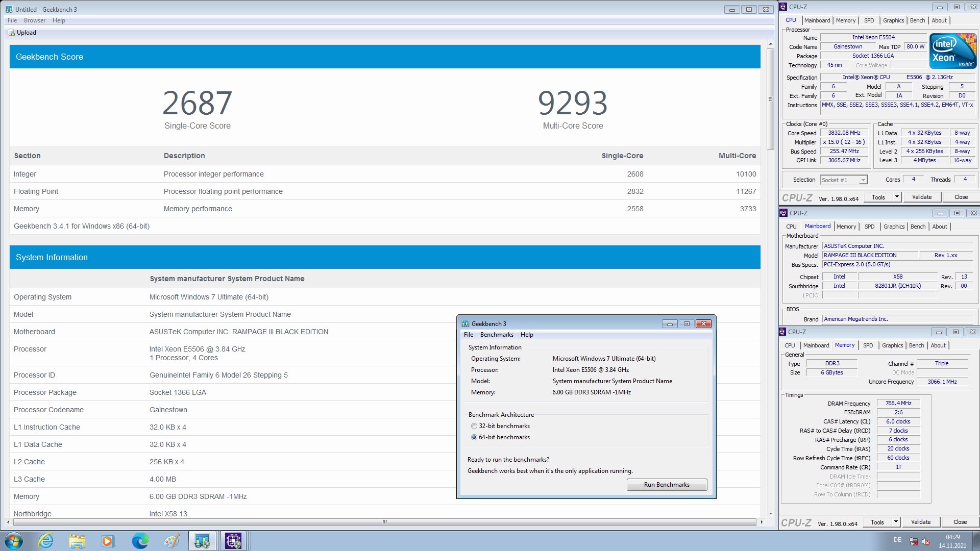Screen dimensions: 980x551
Task: Open Windows Explorer folder taskbar icon
Action: [x=77, y=541]
